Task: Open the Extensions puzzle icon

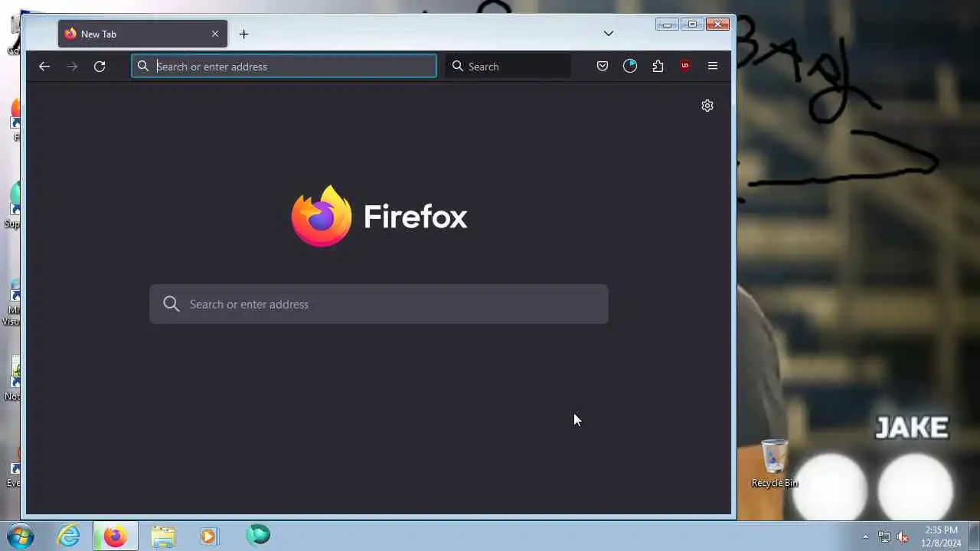Action: (x=658, y=67)
